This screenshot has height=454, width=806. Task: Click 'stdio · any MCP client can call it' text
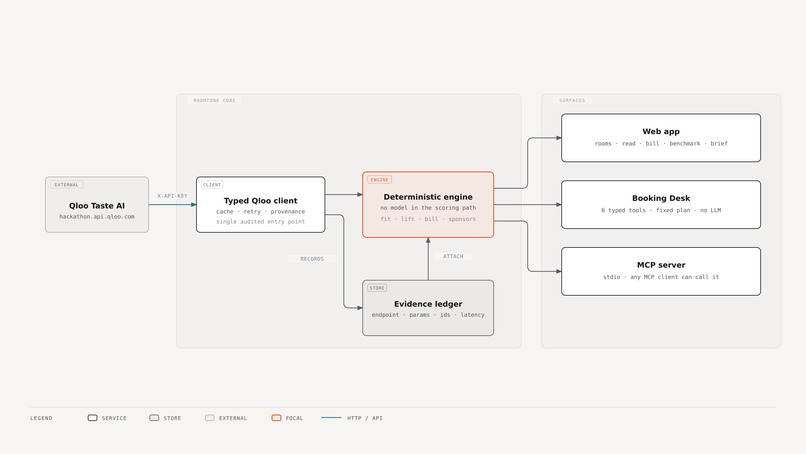661,277
